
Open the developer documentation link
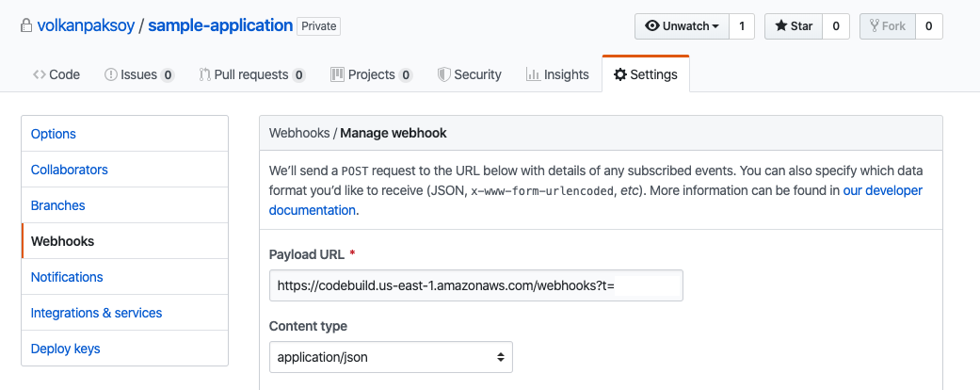click(312, 210)
